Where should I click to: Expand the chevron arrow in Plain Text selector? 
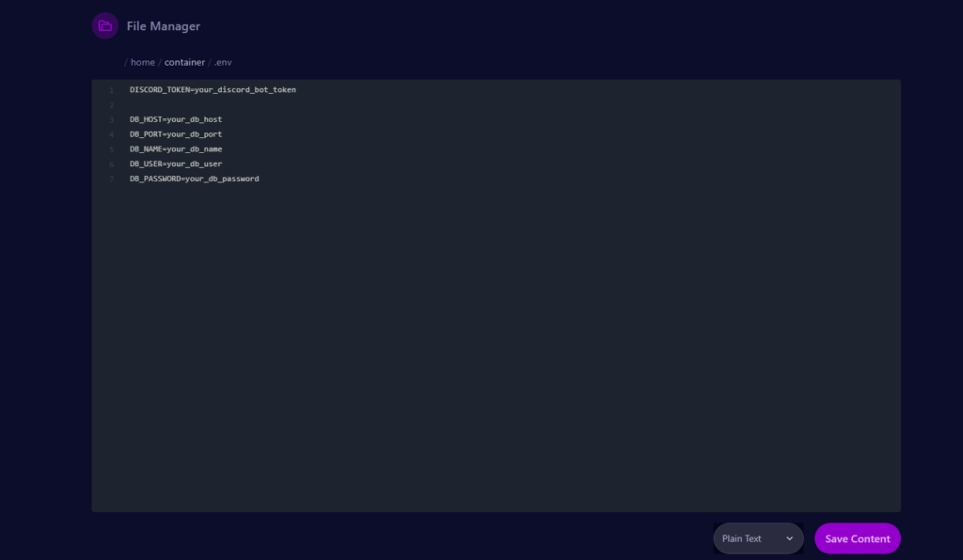[790, 538]
